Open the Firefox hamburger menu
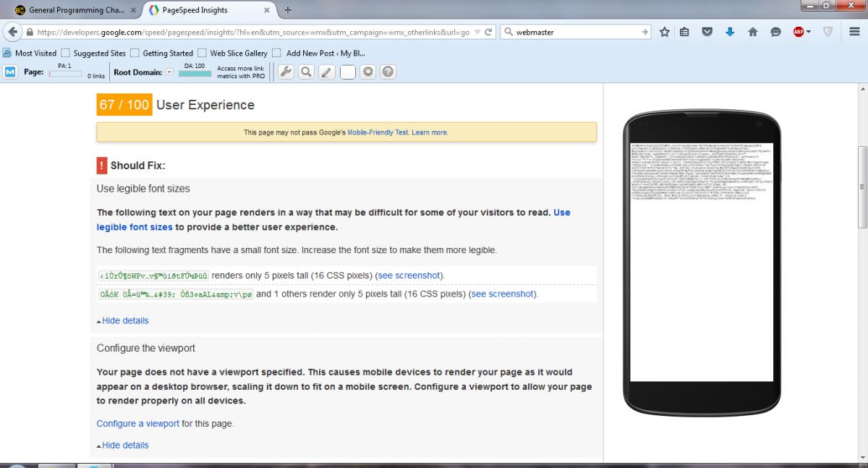The image size is (868, 468). pos(854,33)
